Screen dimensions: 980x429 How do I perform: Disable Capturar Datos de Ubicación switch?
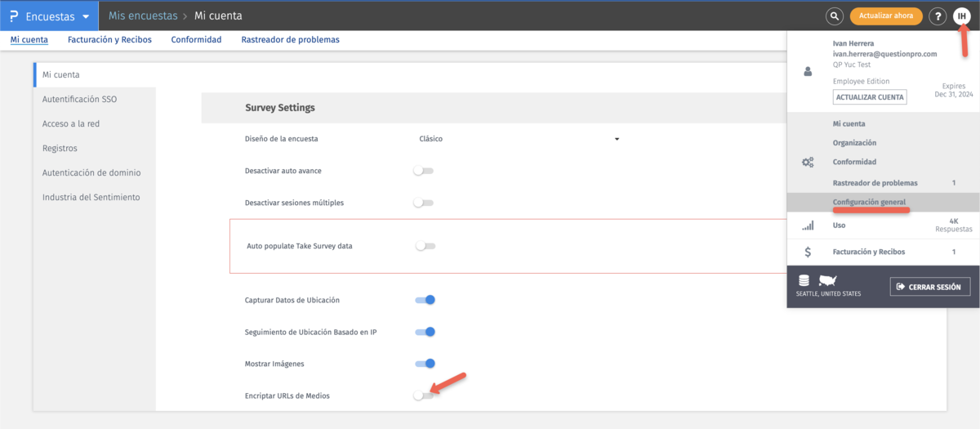click(x=425, y=300)
